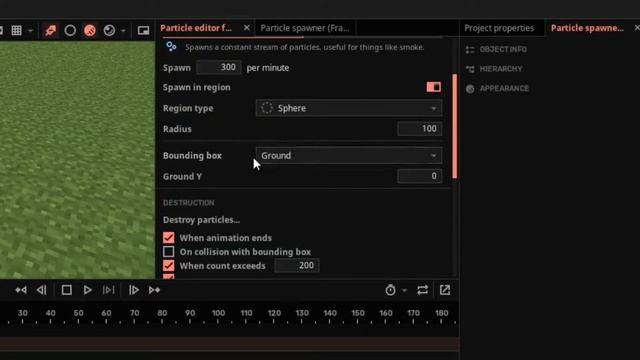Toggle the viewport grid overlay icon
The image size is (640, 360).
[x=16, y=31]
